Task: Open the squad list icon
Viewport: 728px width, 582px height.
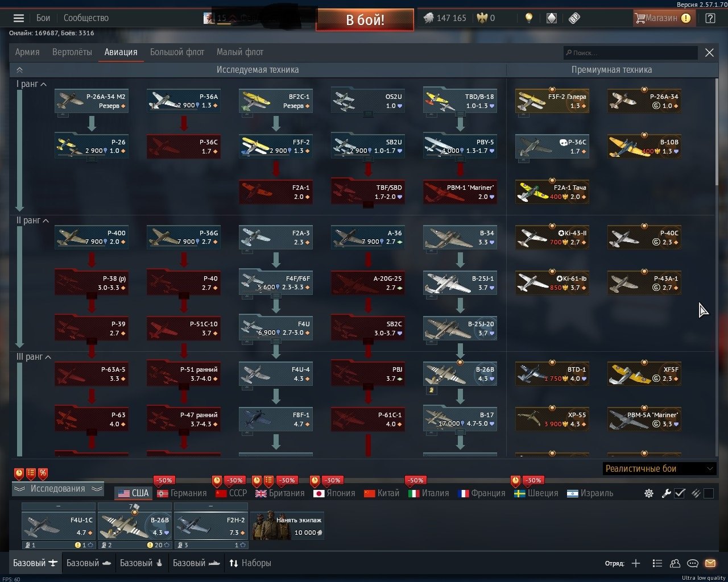Action: (x=657, y=563)
